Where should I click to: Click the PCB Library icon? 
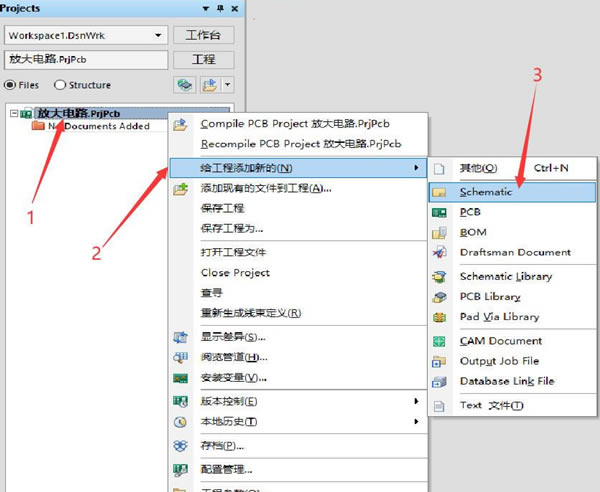click(438, 297)
